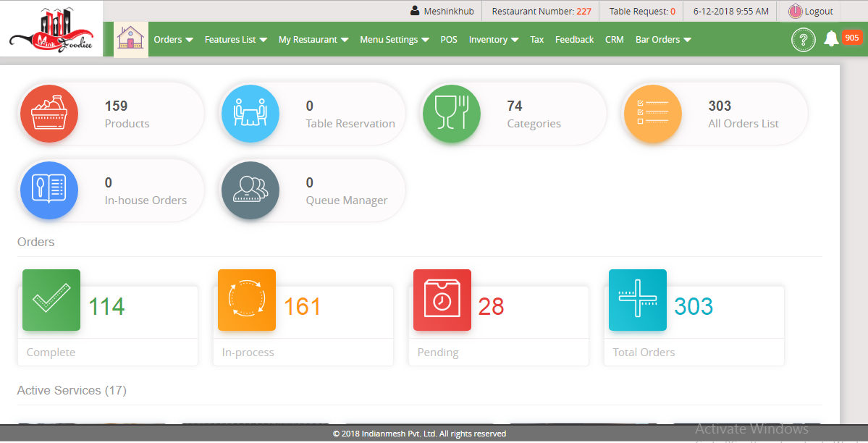Open the My Restaurant dropdown
Image resolution: width=868 pixels, height=443 pixels.
[x=313, y=40]
